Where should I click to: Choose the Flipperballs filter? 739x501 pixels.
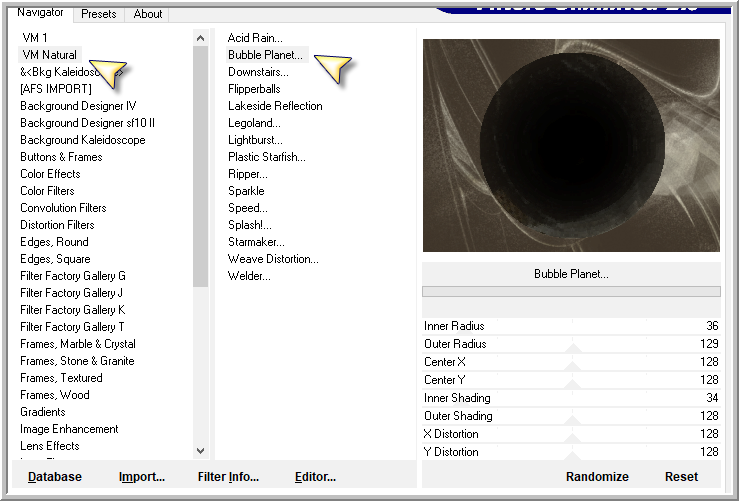(x=255, y=89)
